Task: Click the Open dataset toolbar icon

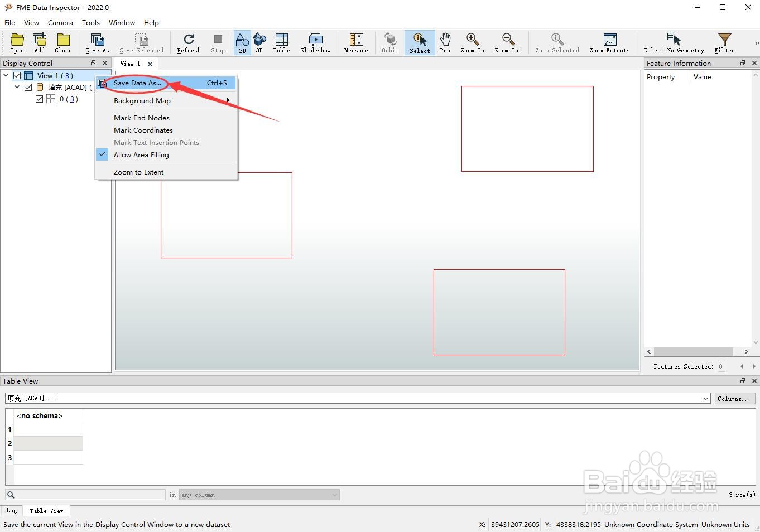Action: pyautogui.click(x=17, y=43)
